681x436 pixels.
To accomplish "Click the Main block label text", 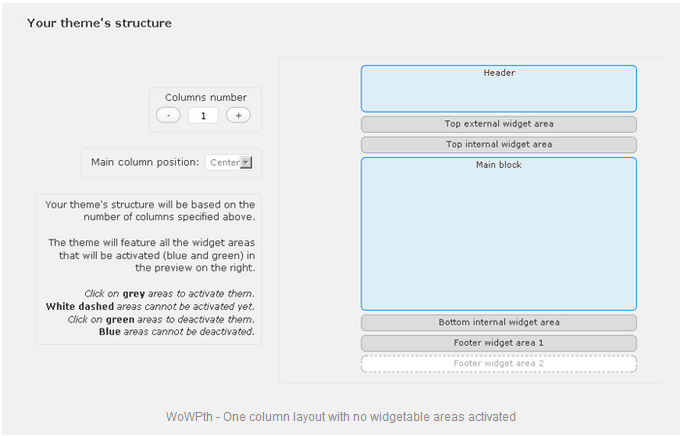I will [499, 165].
